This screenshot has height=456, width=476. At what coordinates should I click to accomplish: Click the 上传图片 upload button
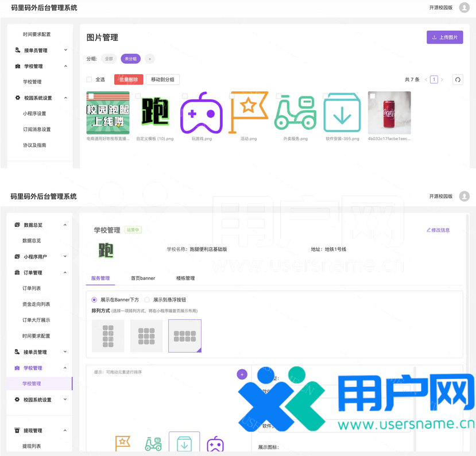(444, 37)
